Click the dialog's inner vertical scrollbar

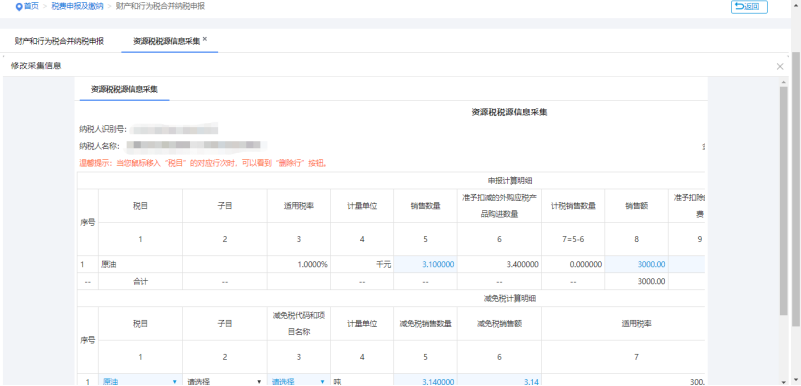[784, 202]
